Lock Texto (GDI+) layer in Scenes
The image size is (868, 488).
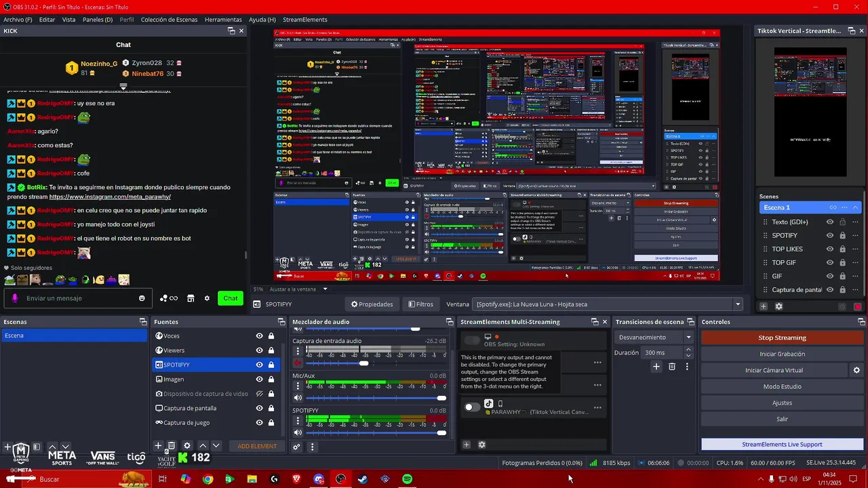pos(842,222)
